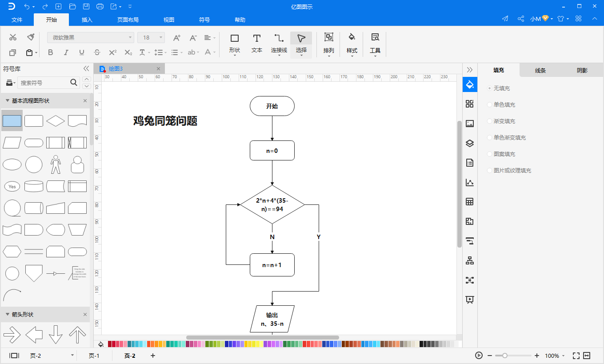Screen dimensions: 604x364
Task: Open the Style paint bucket tool
Action: coord(352,44)
